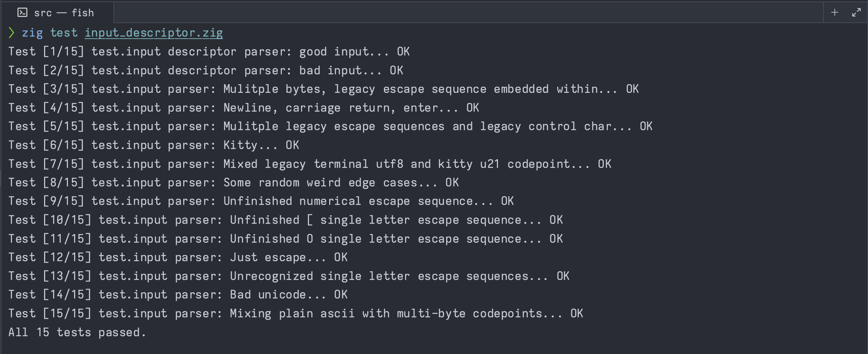
Task: Click the Mixed legacy terminal utf8 line
Action: pos(310,164)
